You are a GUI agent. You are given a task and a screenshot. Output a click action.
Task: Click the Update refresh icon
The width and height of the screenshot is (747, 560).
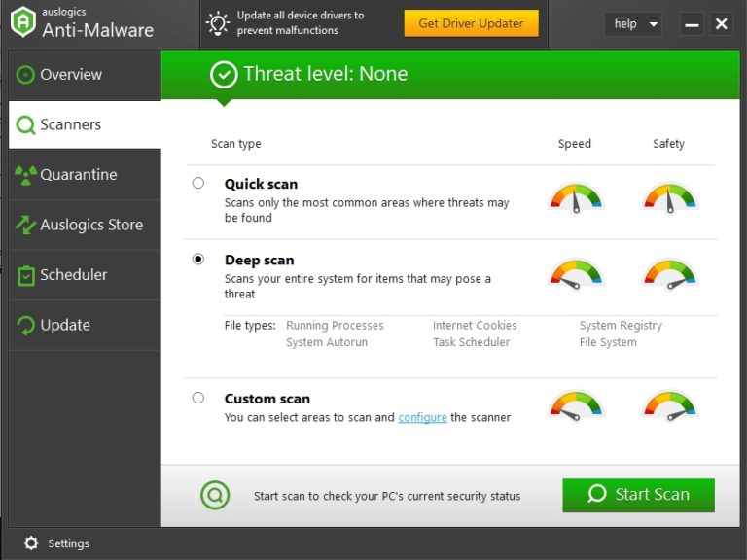tap(25, 326)
